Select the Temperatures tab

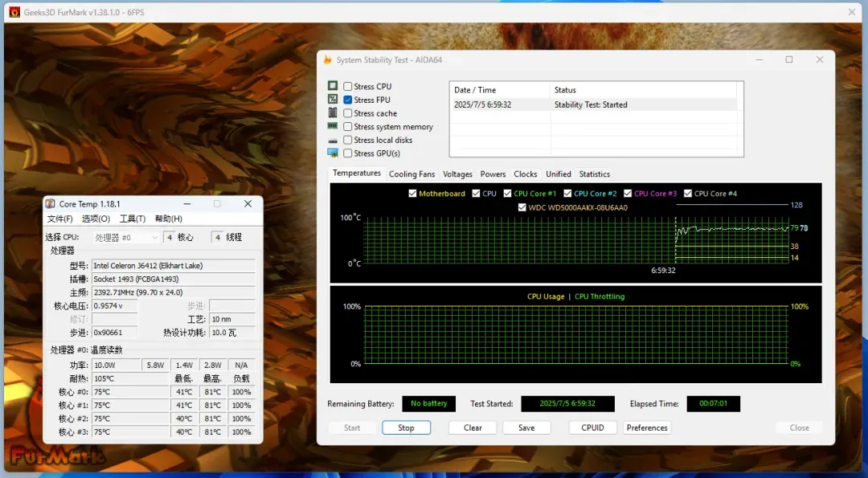coord(357,174)
